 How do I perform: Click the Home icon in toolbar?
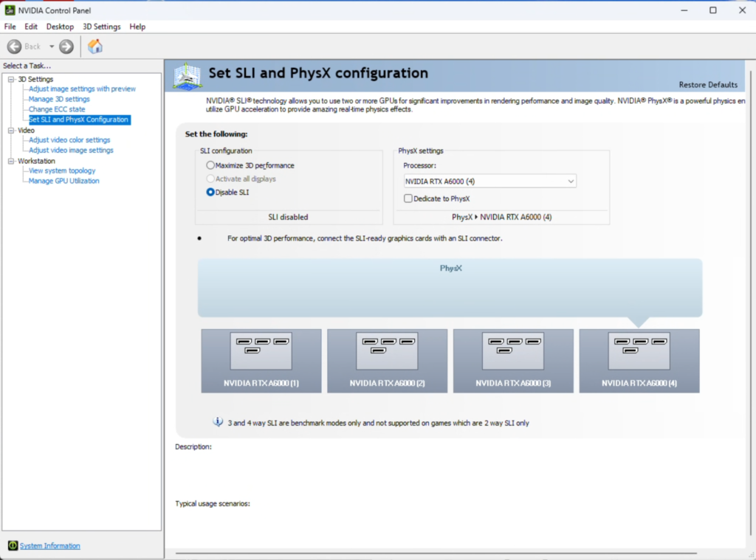pyautogui.click(x=95, y=46)
